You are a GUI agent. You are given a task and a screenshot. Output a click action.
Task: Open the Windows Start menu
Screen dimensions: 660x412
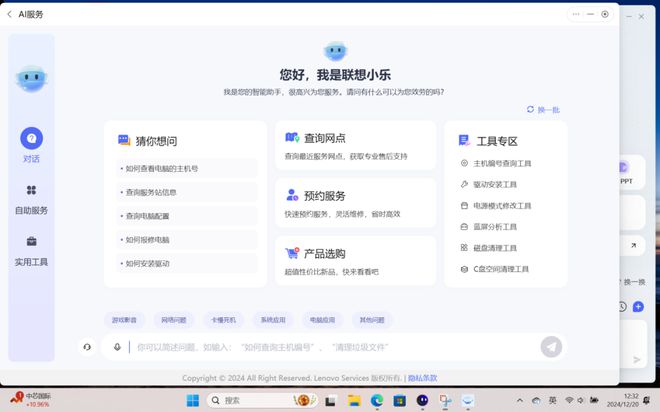193,400
